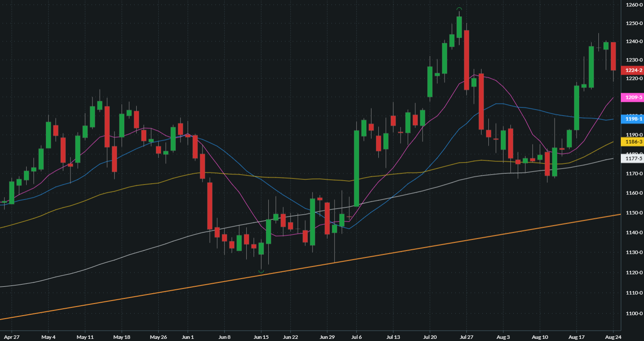Click the tall green candle above Jul 6
Viewport: 644px width, 341px height.
tap(356, 168)
